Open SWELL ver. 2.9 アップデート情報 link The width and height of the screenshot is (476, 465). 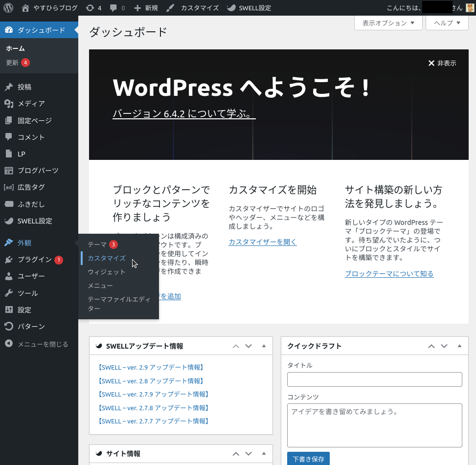point(151,367)
